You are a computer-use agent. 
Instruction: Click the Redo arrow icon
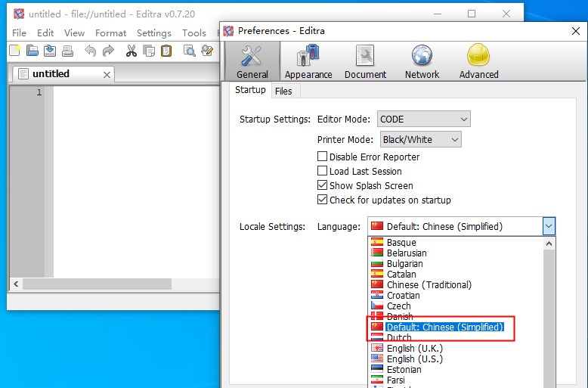[108, 50]
